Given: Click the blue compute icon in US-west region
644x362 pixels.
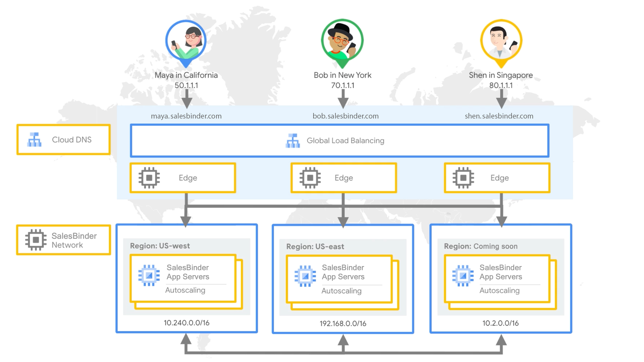Looking at the screenshot, I should tap(149, 275).
